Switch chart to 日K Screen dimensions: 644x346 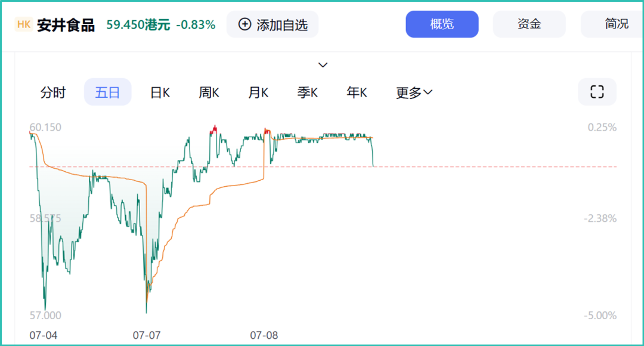pyautogui.click(x=160, y=92)
